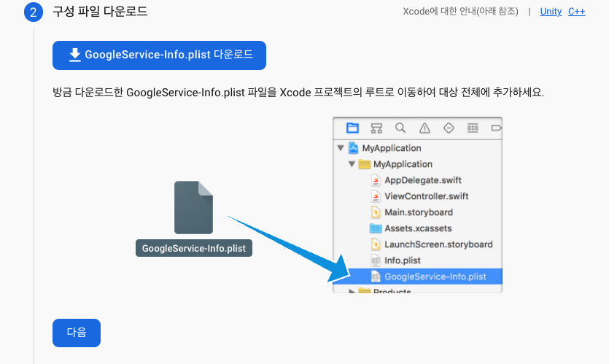Click the yellow MyApplication folder icon
The height and width of the screenshot is (364, 609).
tap(365, 164)
